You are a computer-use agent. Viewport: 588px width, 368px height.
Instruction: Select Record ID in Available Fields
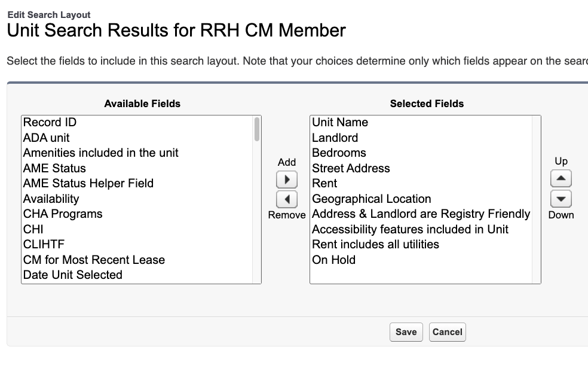pos(50,122)
